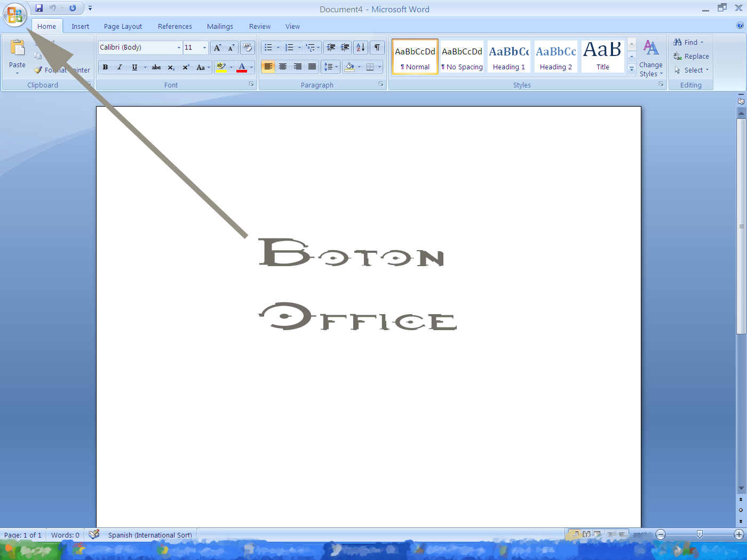Open the Sort icon in Paragraph group

[x=360, y=47]
